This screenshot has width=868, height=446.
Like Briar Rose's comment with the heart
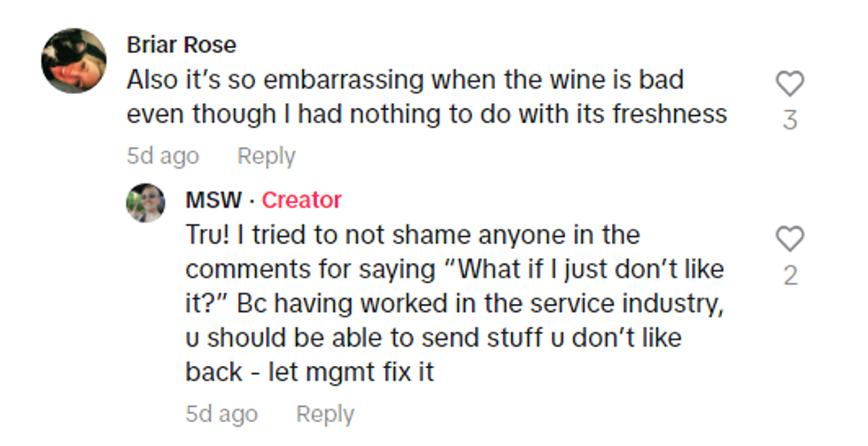coord(789,84)
